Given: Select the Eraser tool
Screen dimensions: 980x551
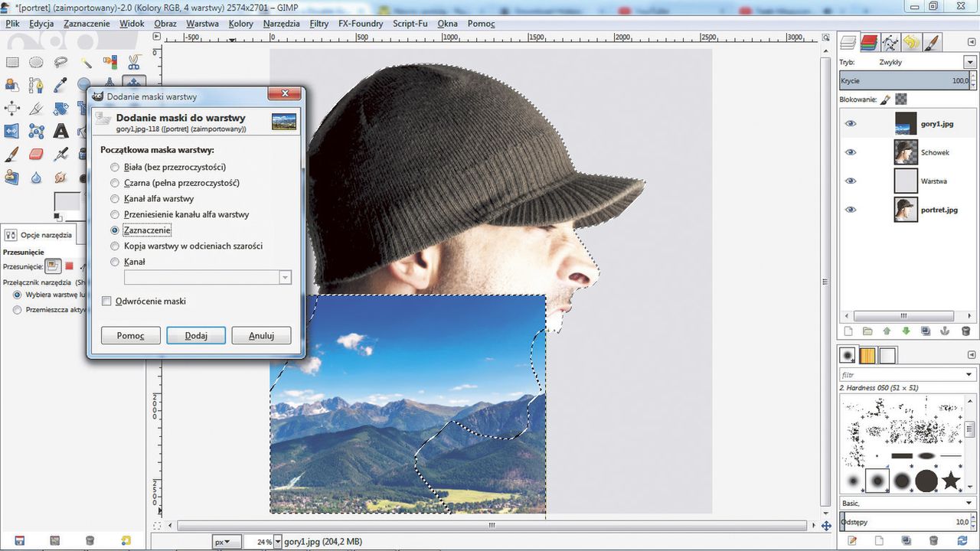Looking at the screenshot, I should click(36, 155).
